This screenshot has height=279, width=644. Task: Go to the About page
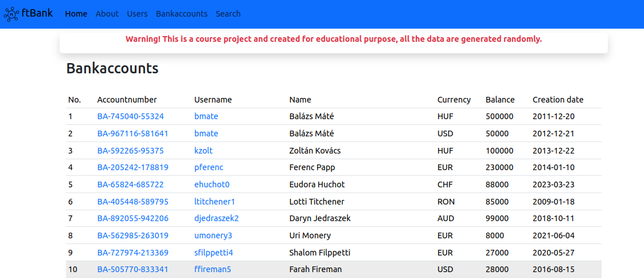[x=107, y=14]
